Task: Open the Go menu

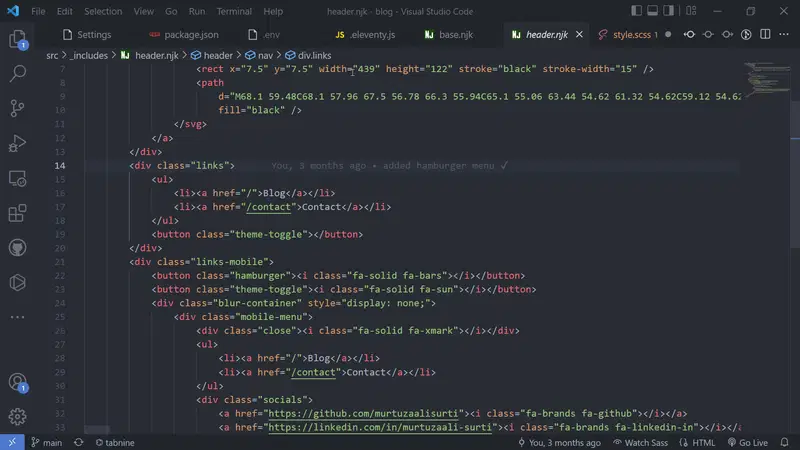Action: (x=171, y=11)
